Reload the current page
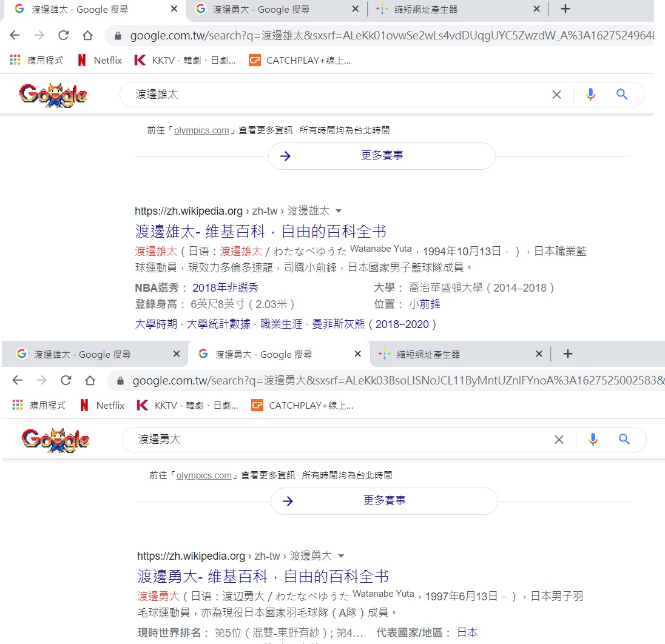Screen dimensions: 665x644 coord(63,35)
